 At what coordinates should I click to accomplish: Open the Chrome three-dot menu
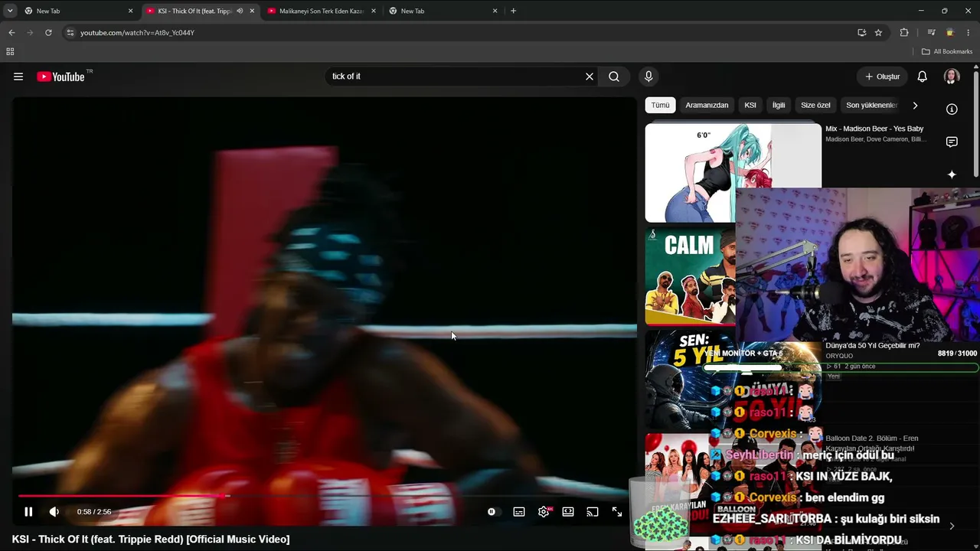click(969, 33)
